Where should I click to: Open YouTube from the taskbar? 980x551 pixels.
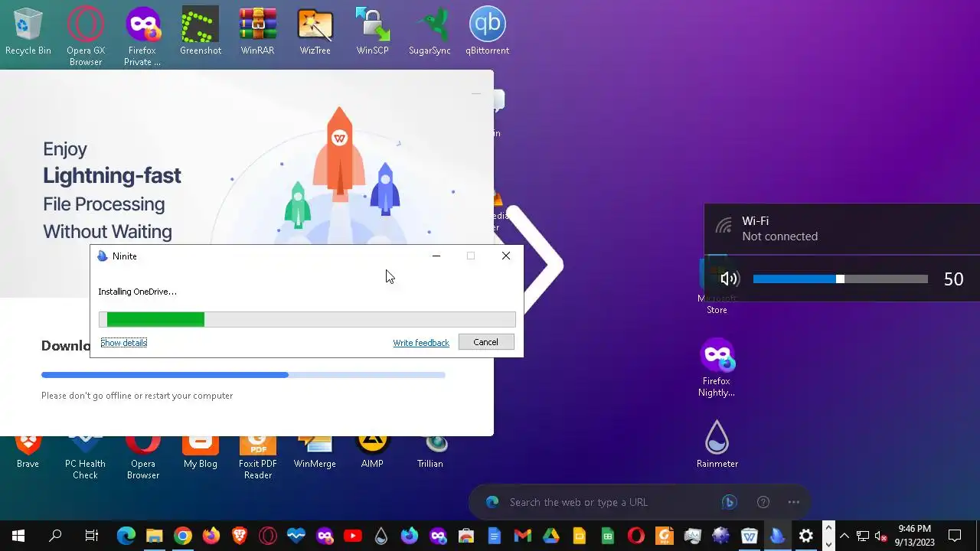click(x=353, y=536)
